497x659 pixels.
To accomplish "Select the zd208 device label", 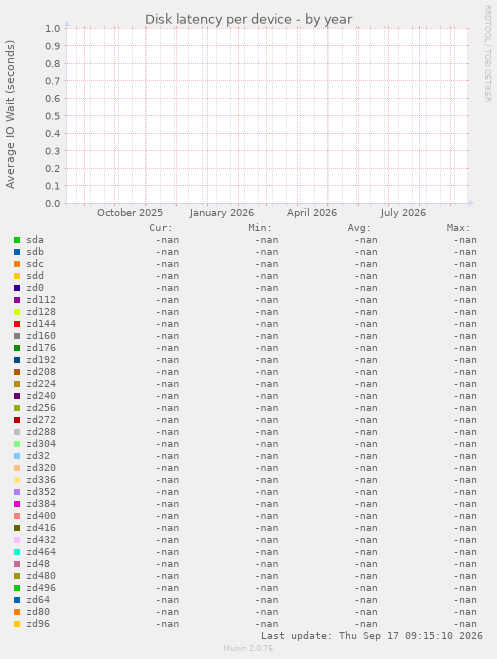I will point(41,372).
